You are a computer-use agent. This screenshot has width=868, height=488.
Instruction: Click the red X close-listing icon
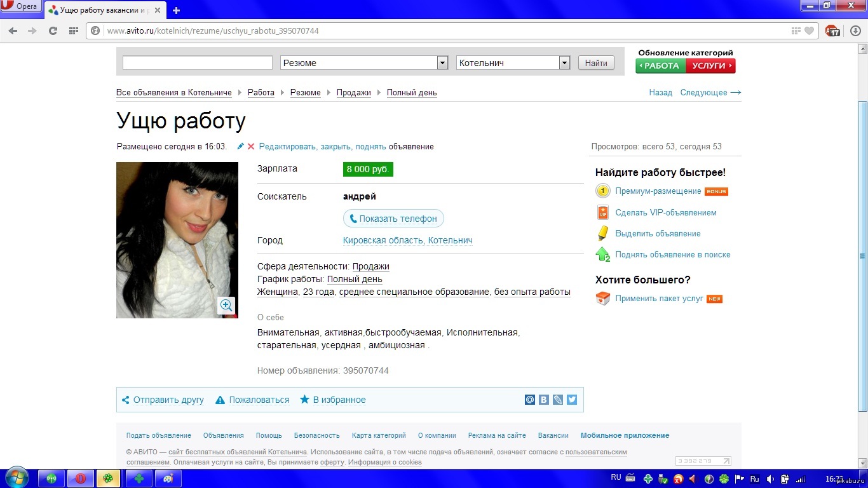[x=251, y=147]
